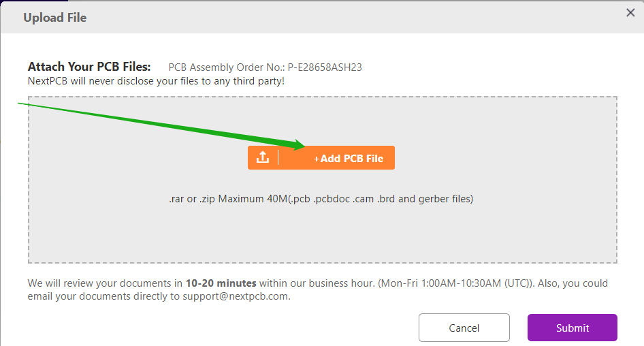Click inside the dashed file drop zone
This screenshot has height=346, width=644.
tap(322, 232)
